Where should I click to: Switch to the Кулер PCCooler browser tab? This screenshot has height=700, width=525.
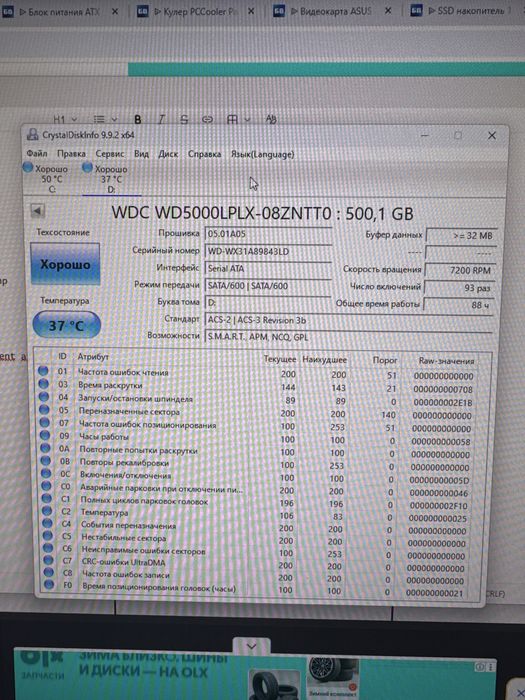[x=196, y=11]
